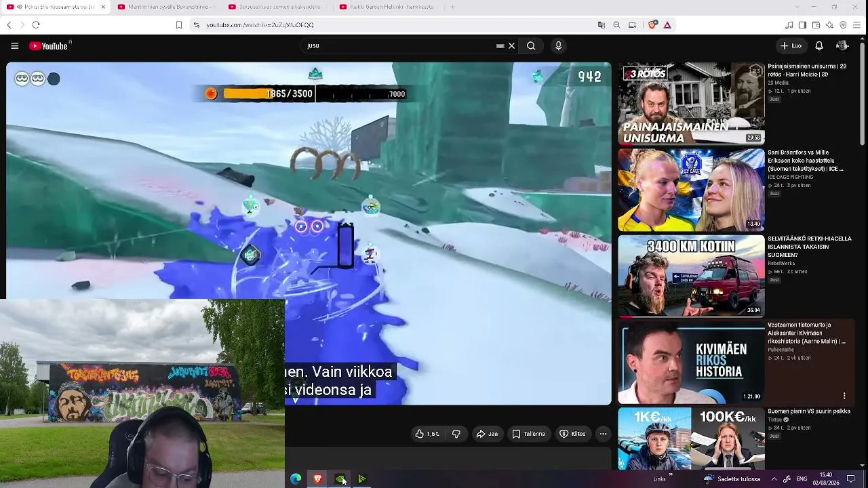Viewport: 868px width, 488px height.
Task: Expand the Links toolbar chevron on taskbar
Action: pos(671,474)
